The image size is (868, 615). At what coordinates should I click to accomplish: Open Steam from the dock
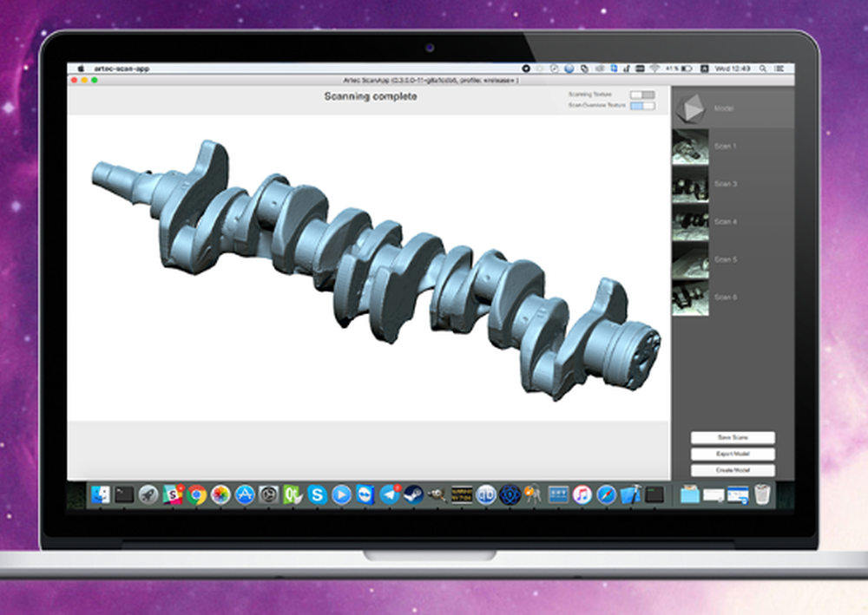[413, 494]
